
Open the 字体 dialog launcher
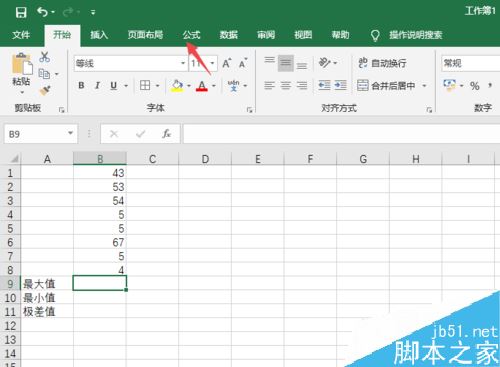coord(249,110)
